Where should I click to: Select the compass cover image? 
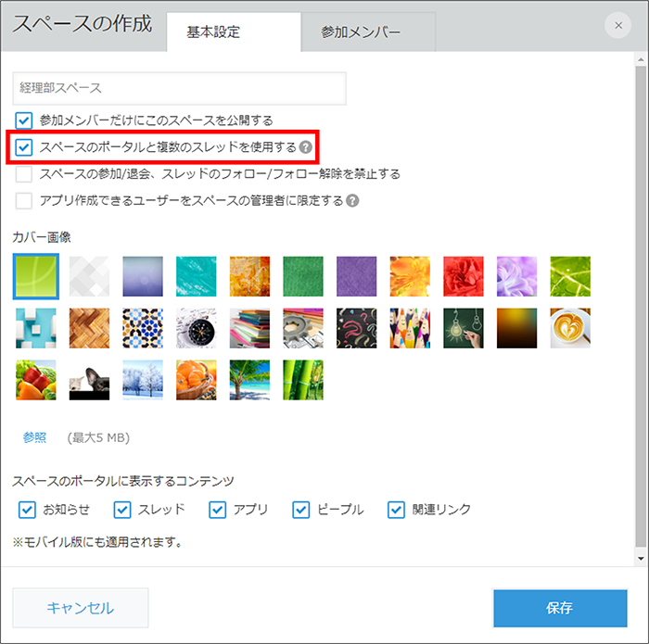tap(197, 328)
